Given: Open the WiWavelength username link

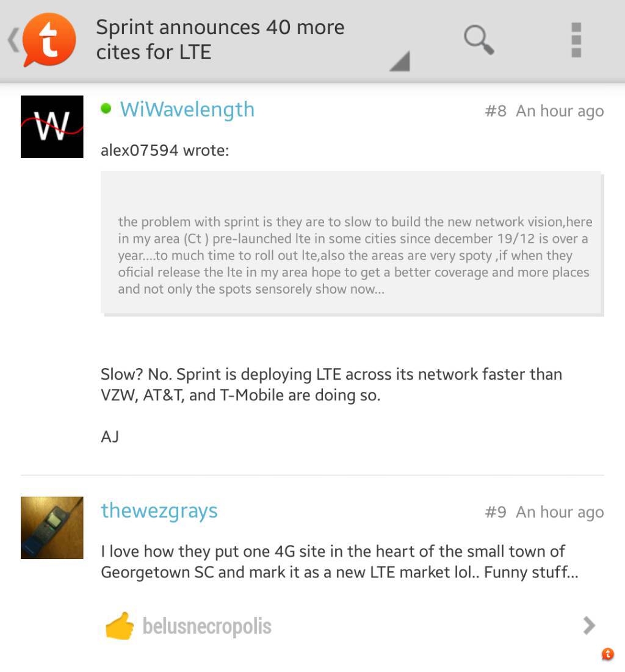Looking at the screenshot, I should point(187,109).
